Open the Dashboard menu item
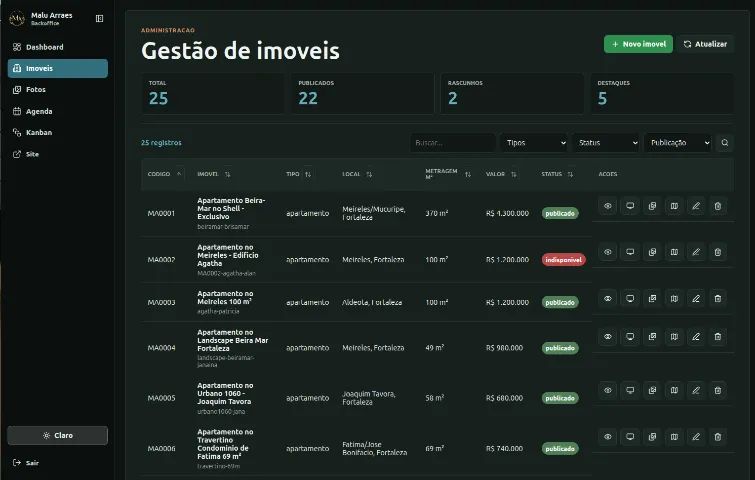 (x=58, y=47)
